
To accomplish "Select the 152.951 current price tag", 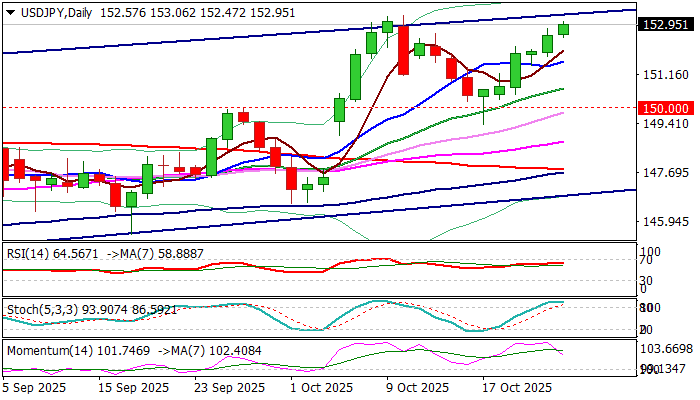I will [x=666, y=26].
